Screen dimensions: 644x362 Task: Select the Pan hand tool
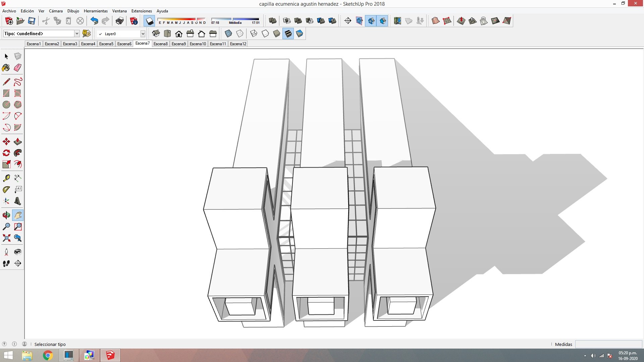pyautogui.click(x=18, y=215)
